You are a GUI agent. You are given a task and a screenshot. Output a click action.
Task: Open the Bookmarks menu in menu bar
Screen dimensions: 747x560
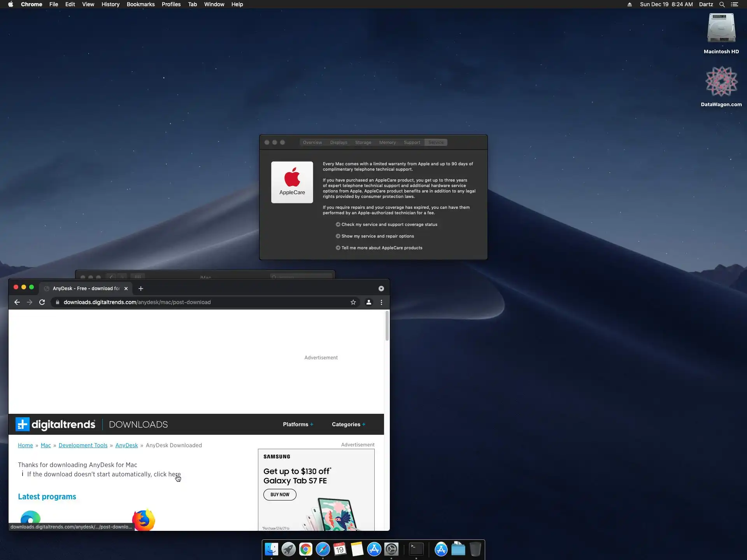[x=140, y=4]
